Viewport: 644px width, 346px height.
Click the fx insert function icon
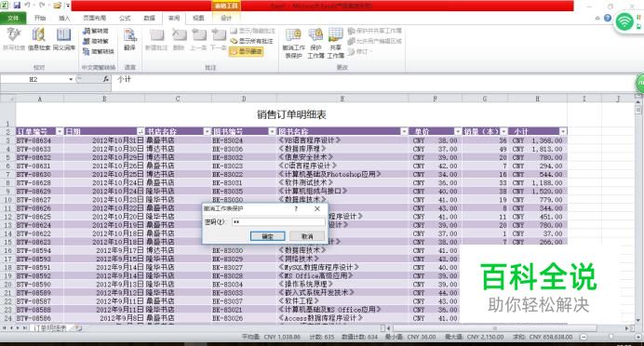105,79
